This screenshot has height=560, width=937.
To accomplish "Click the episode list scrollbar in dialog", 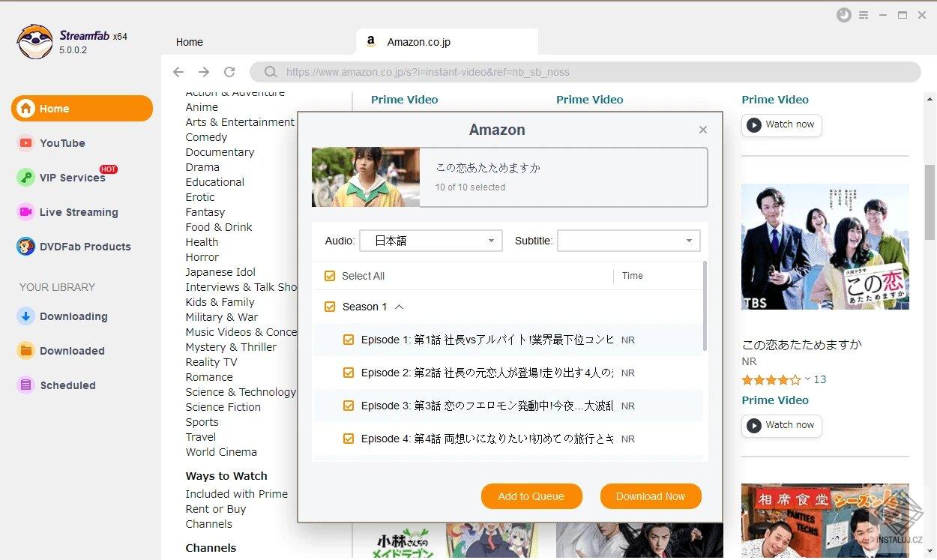I will point(705,306).
